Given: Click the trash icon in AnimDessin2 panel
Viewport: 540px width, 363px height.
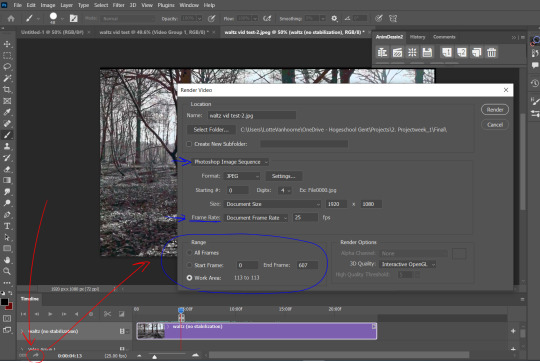Looking at the screenshot, I should tap(491, 52).
